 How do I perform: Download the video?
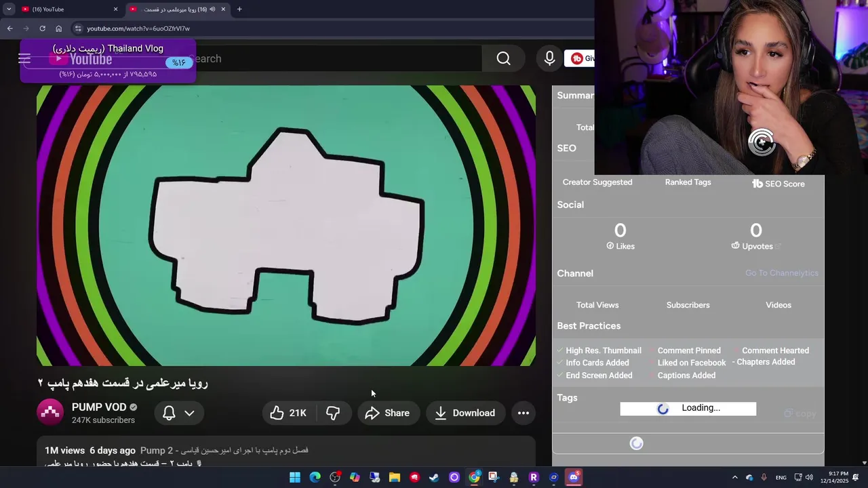click(x=465, y=413)
